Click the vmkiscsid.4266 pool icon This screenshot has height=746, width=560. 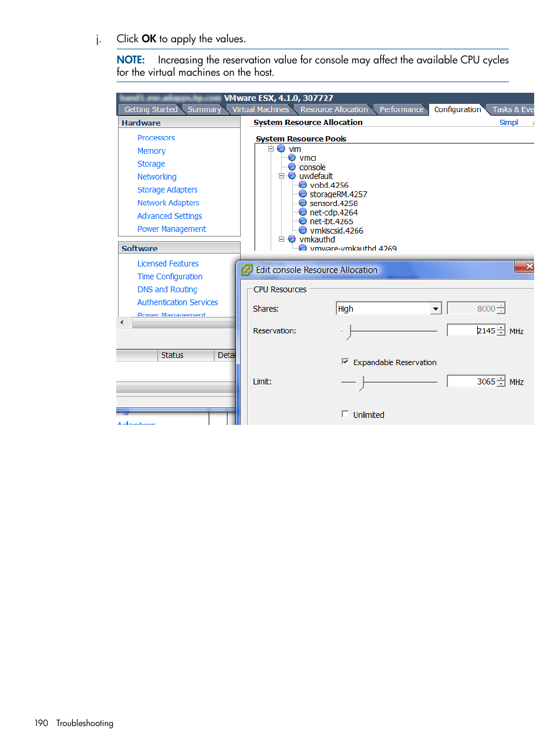pyautogui.click(x=303, y=230)
